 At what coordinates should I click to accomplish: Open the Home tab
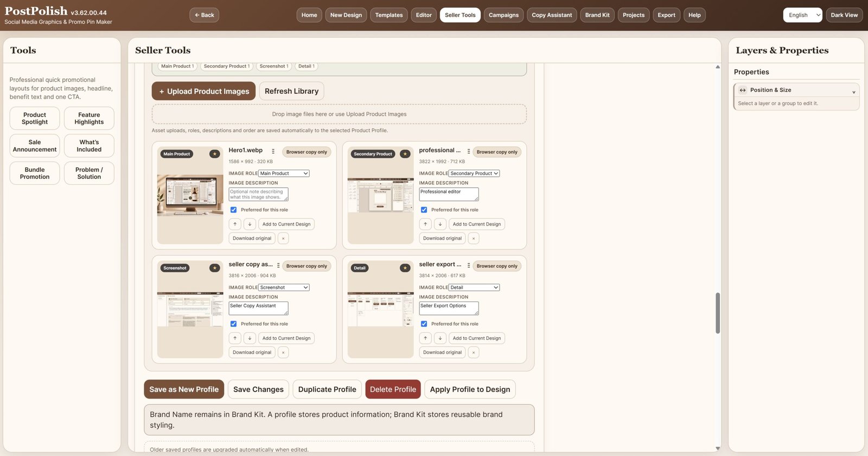pos(309,15)
